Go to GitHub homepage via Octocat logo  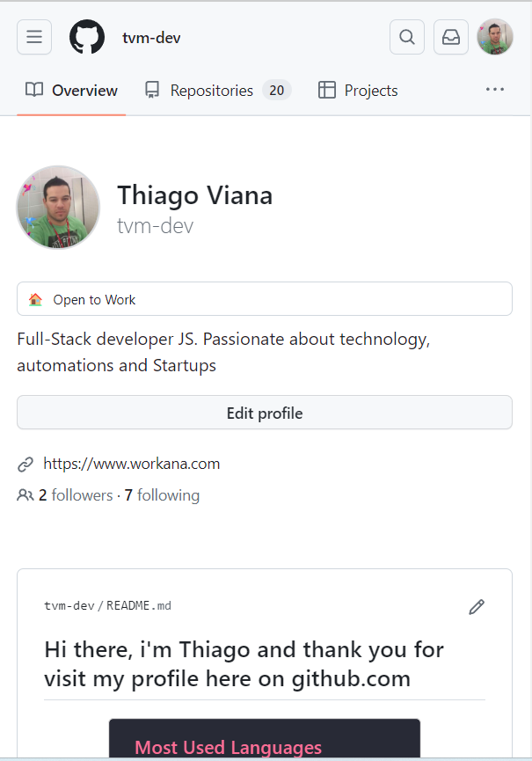[87, 37]
